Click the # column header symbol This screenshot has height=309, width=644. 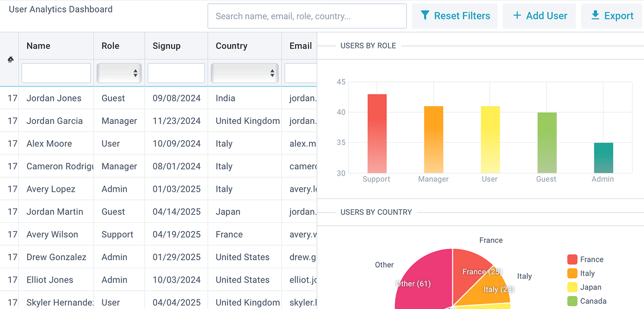10,60
